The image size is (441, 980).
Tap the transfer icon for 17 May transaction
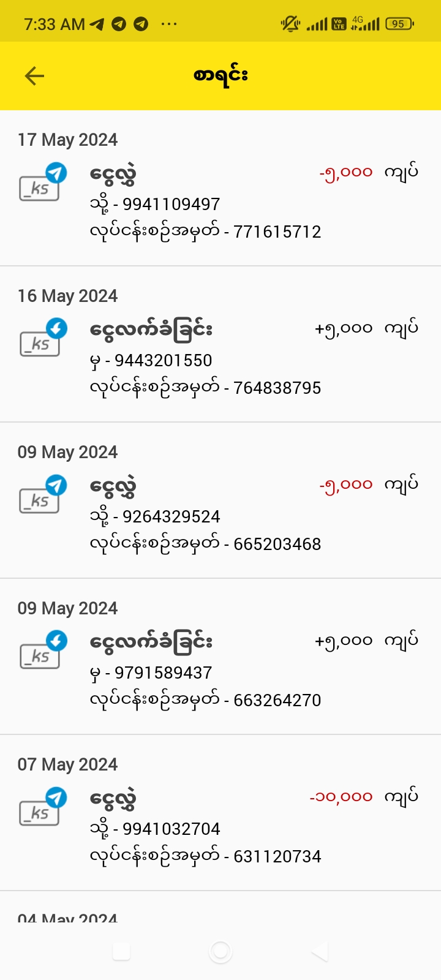tap(41, 183)
